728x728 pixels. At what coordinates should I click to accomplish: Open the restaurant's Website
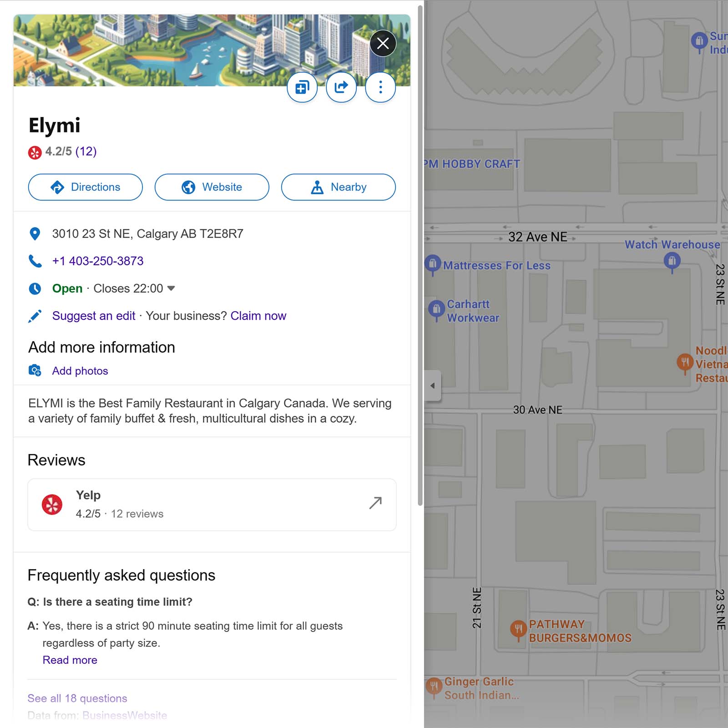[212, 187]
